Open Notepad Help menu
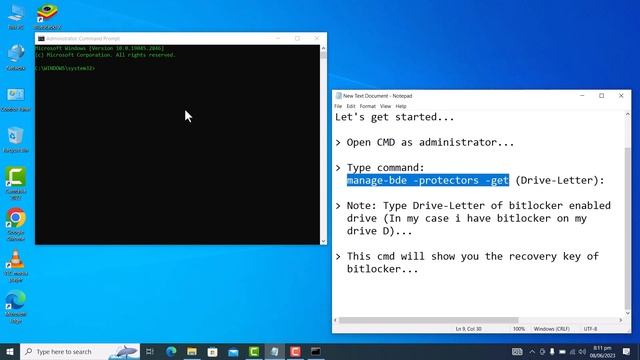The image size is (640, 360). (401, 106)
